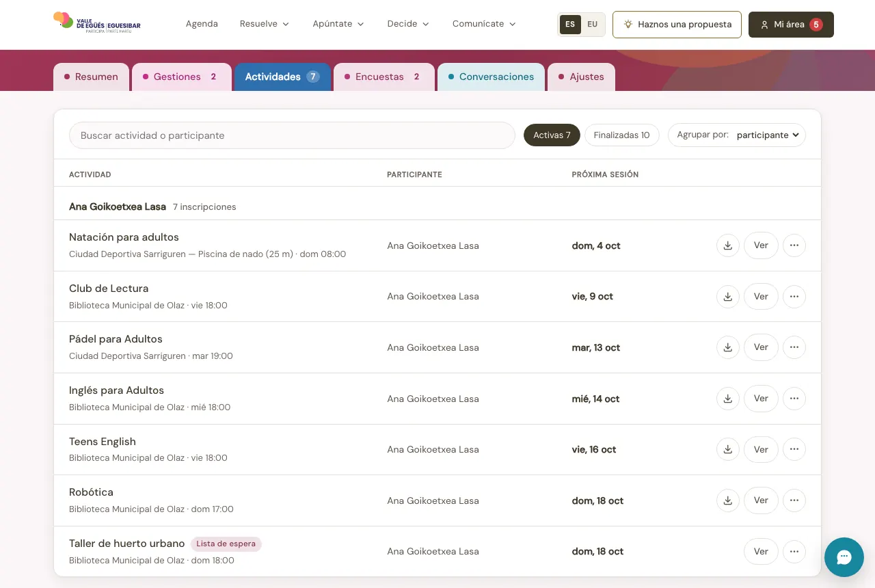Focus the Buscar actividad o participante field
This screenshot has height=588, width=875.
292,135
